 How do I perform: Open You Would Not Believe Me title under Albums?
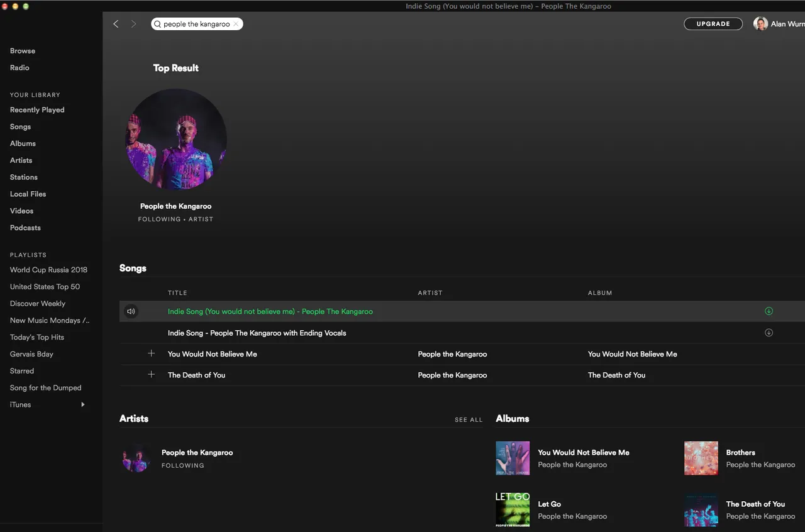[584, 453]
